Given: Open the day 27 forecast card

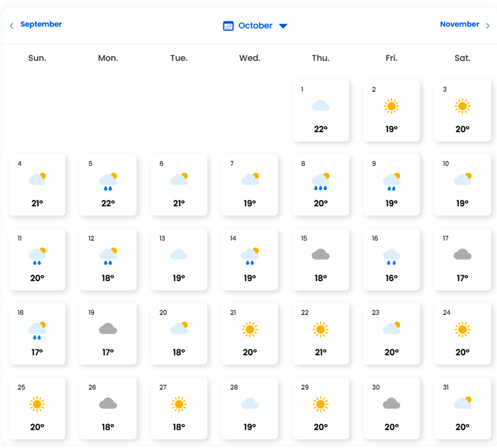Looking at the screenshot, I should click(x=179, y=408).
